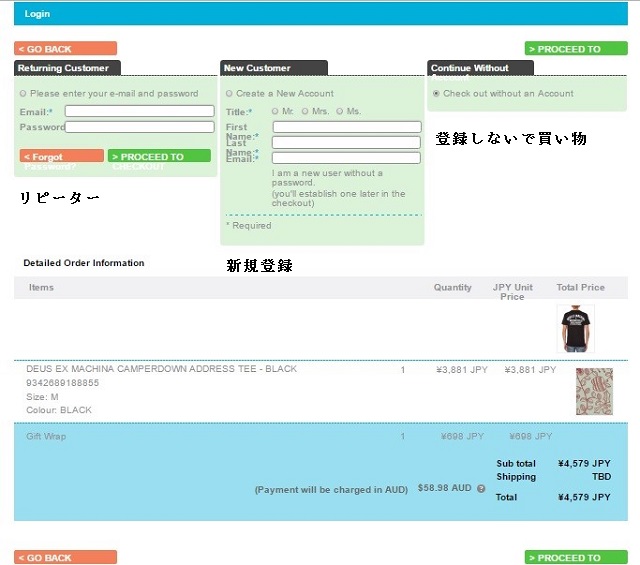640x565 pixels.
Task: Select the 'Mrs.' title option
Action: point(305,112)
